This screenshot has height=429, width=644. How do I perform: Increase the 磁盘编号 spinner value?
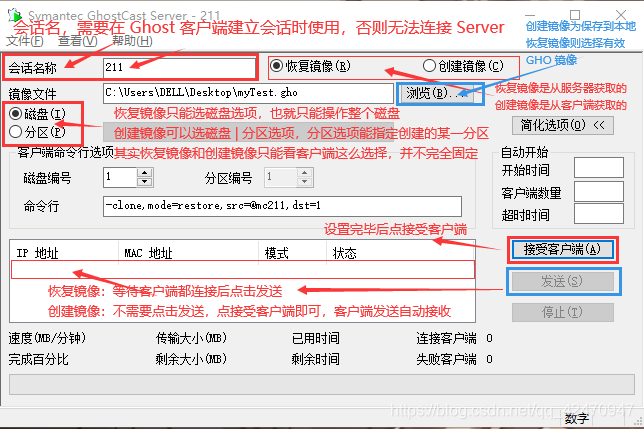(x=145, y=172)
